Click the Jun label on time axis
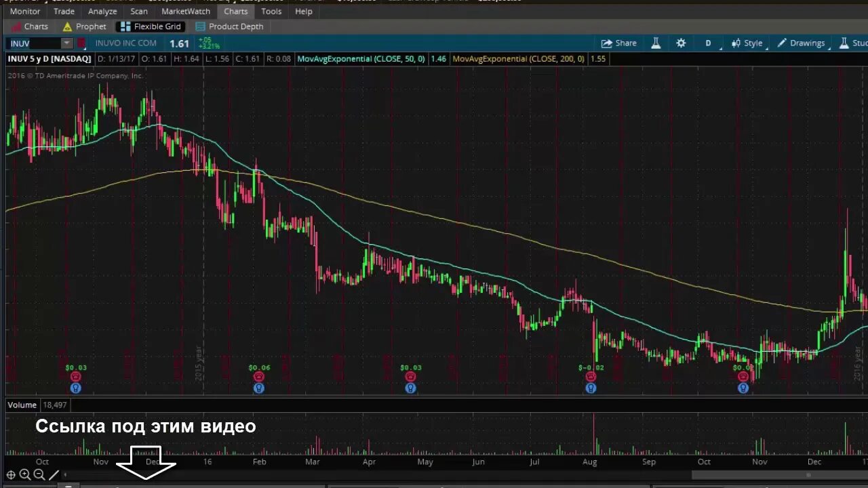The image size is (868, 488). tap(478, 462)
